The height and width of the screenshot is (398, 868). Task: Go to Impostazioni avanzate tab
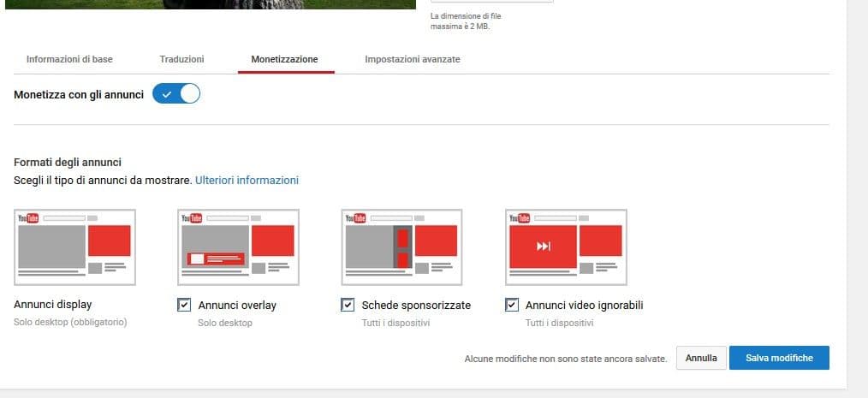click(x=413, y=59)
